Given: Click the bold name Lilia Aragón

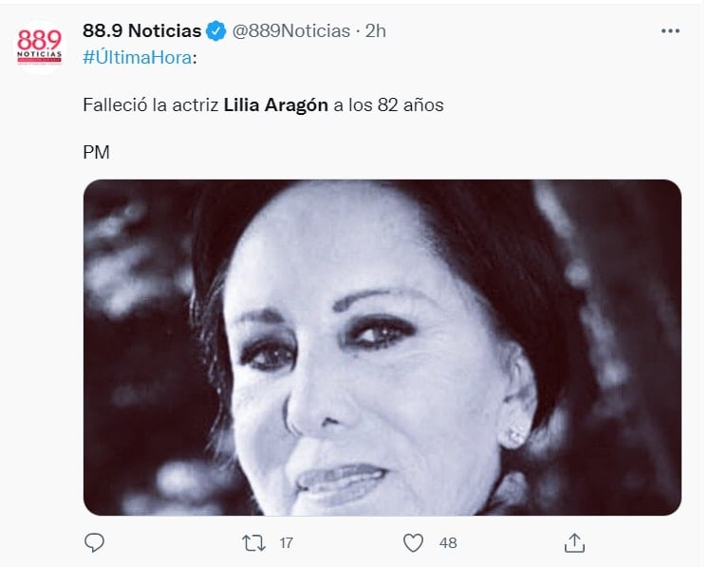Looking at the screenshot, I should click(276, 105).
